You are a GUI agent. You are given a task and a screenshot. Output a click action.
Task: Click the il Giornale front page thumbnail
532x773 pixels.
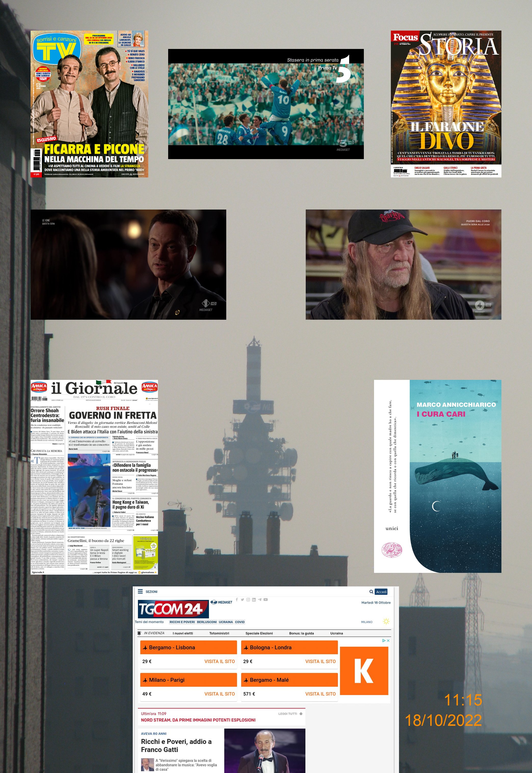pyautogui.click(x=94, y=477)
